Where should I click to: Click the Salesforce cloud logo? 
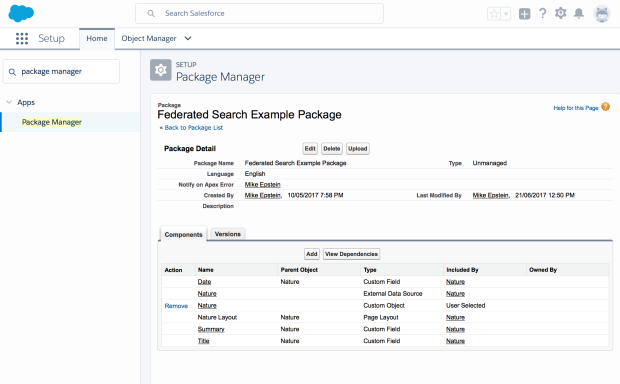click(x=21, y=13)
